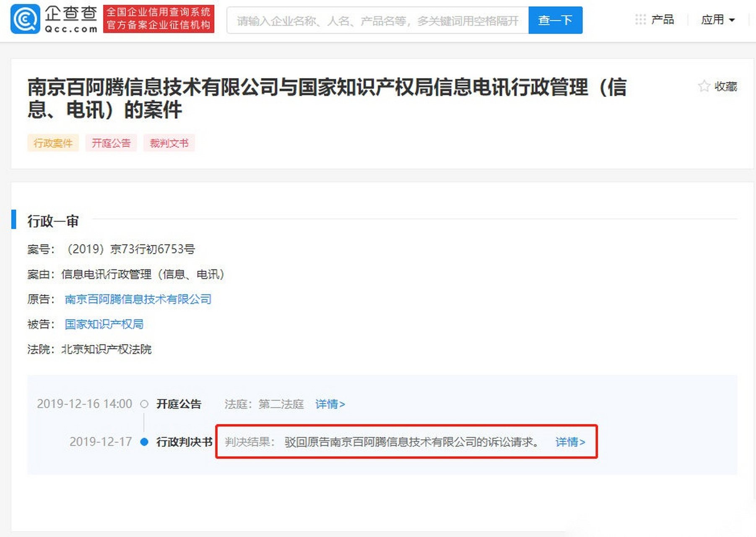Click the court name 北京知识产权法院
Screen dimensions: 756x537
107,349
